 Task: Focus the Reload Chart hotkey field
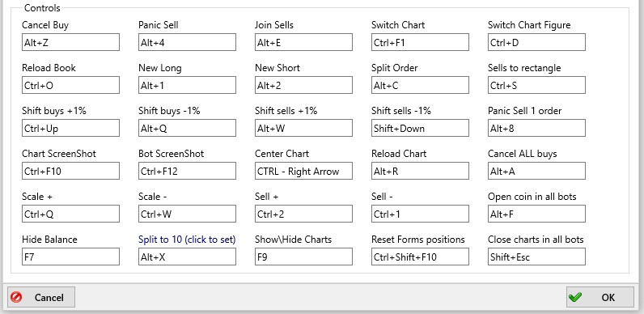click(x=420, y=171)
